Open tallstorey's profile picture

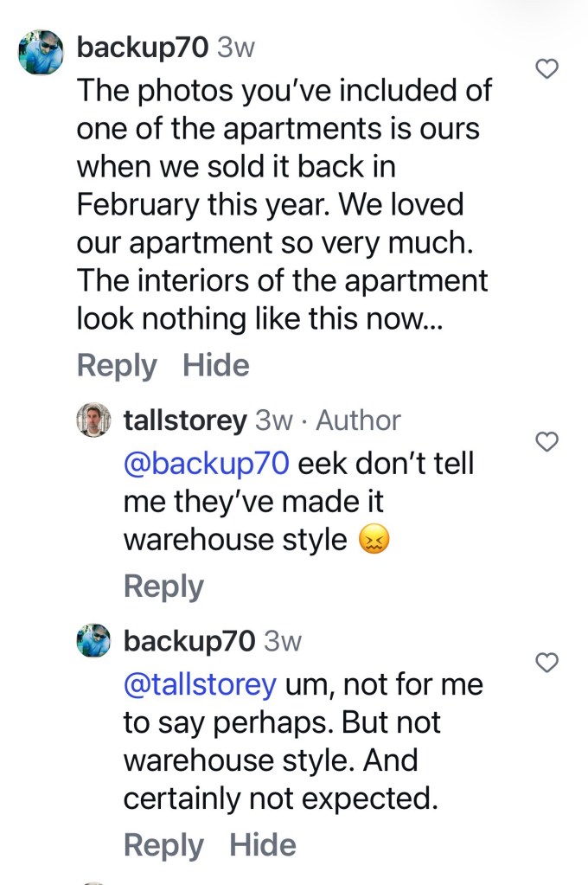click(93, 420)
